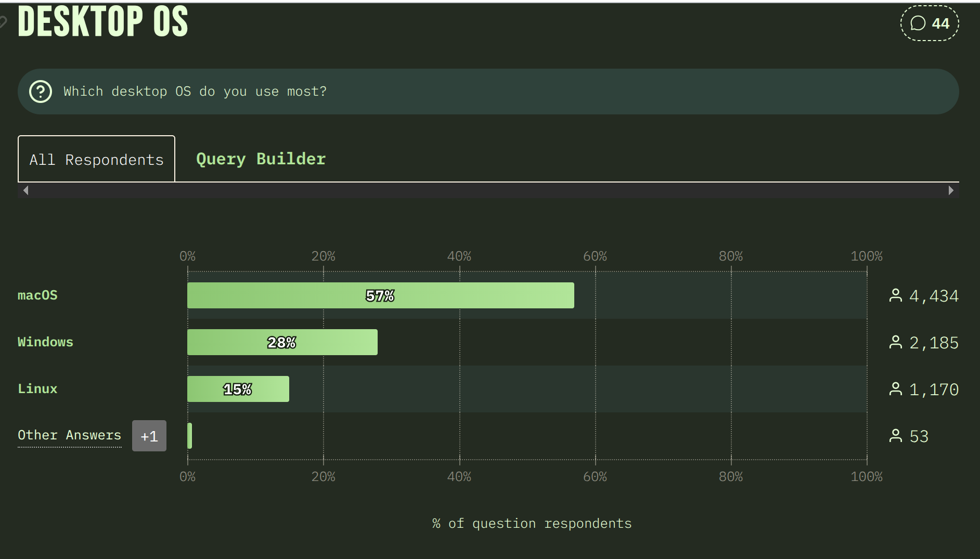Screen dimensions: 980x559
Task: Switch to the Query Builder tab
Action: pyautogui.click(x=261, y=159)
